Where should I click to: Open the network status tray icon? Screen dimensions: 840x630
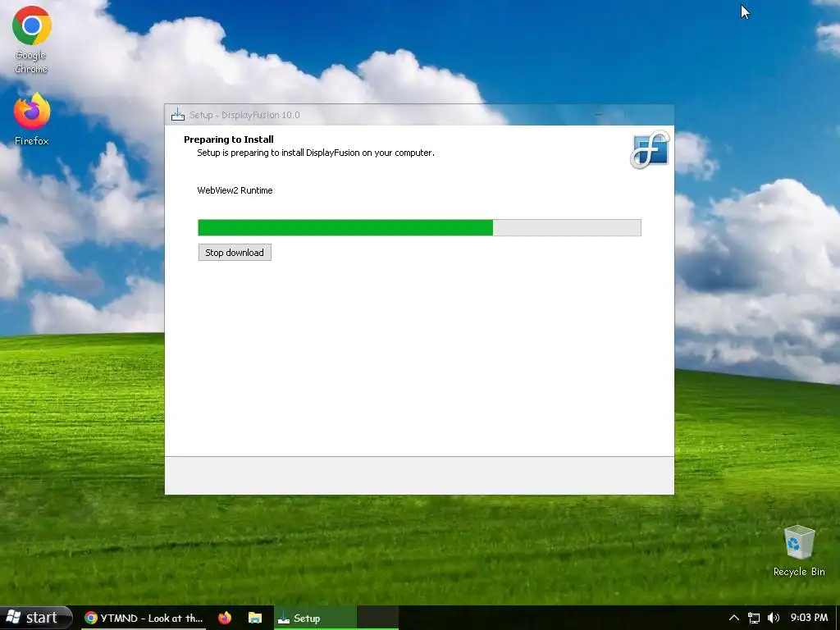coord(754,618)
